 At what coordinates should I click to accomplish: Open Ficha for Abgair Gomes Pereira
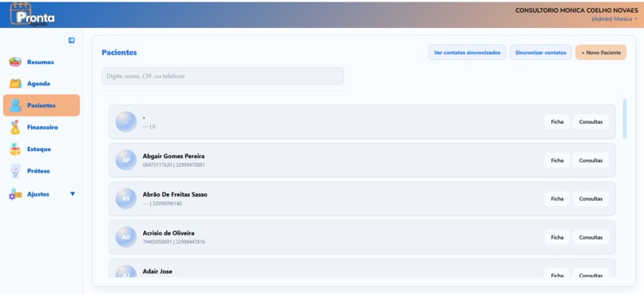[x=557, y=160]
